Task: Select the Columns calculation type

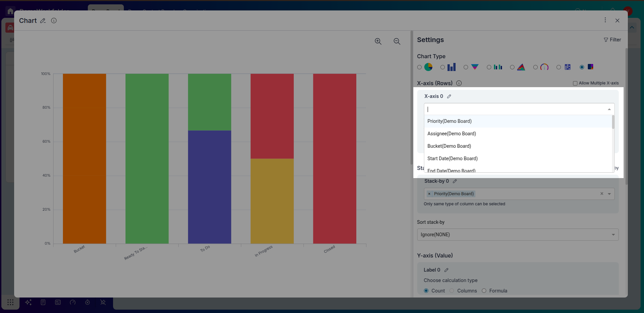Action: click(x=452, y=291)
